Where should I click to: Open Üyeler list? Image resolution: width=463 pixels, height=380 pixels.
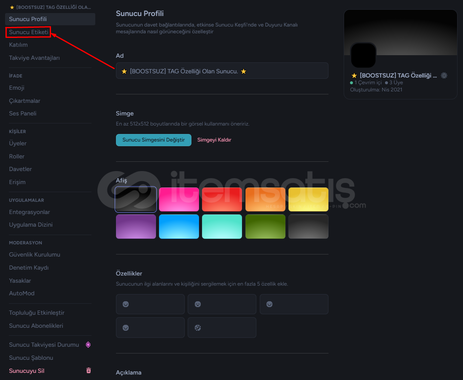[x=18, y=143]
